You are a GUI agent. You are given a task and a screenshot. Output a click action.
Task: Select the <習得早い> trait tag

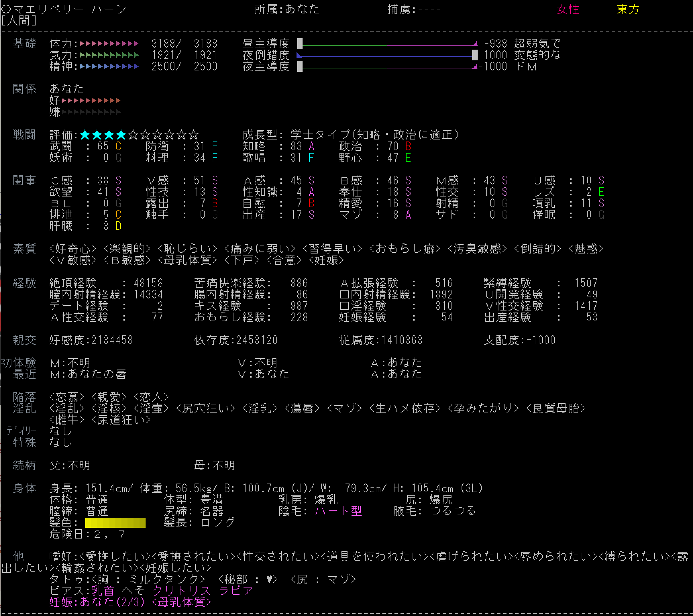(332, 249)
